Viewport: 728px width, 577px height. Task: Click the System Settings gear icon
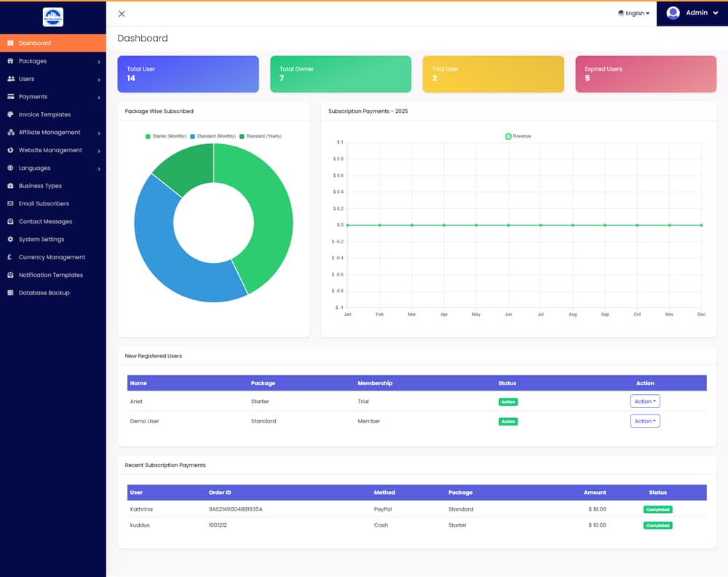click(11, 240)
